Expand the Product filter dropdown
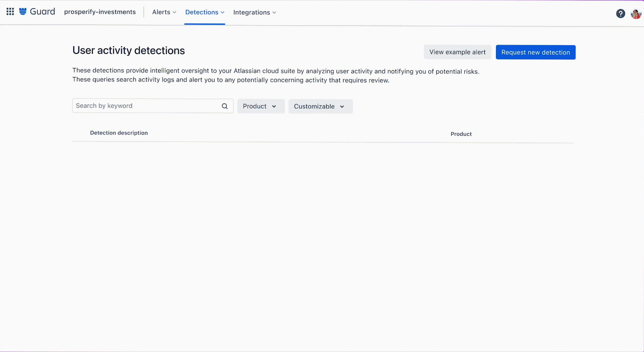Image resolution: width=644 pixels, height=352 pixels. [x=261, y=106]
